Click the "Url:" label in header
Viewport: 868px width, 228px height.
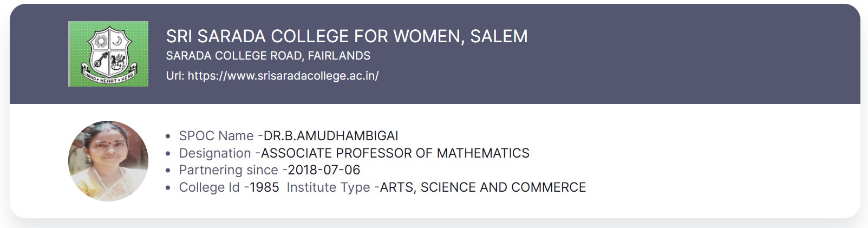click(175, 76)
